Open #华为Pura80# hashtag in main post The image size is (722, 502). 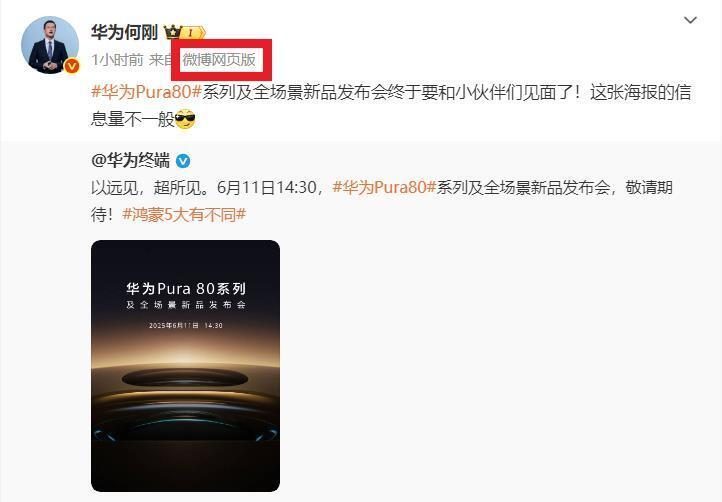click(146, 92)
